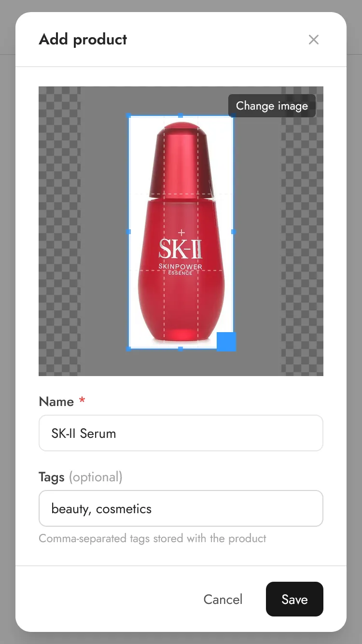Click the left checkered transparent area

point(59,231)
